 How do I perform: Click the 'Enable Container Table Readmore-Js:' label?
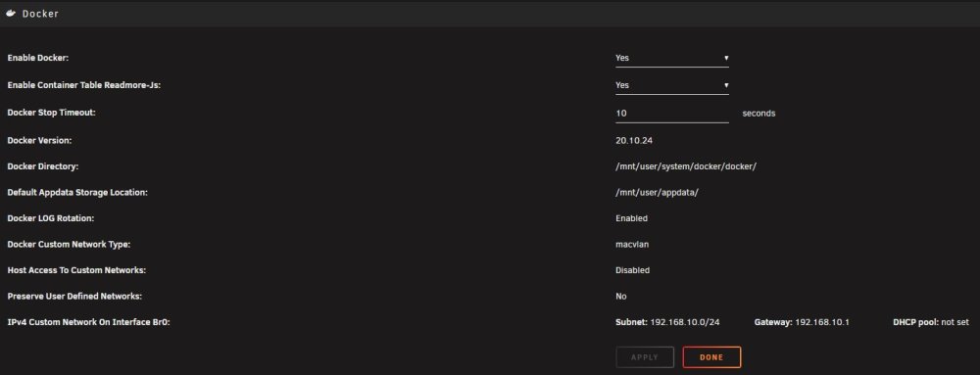point(83,85)
